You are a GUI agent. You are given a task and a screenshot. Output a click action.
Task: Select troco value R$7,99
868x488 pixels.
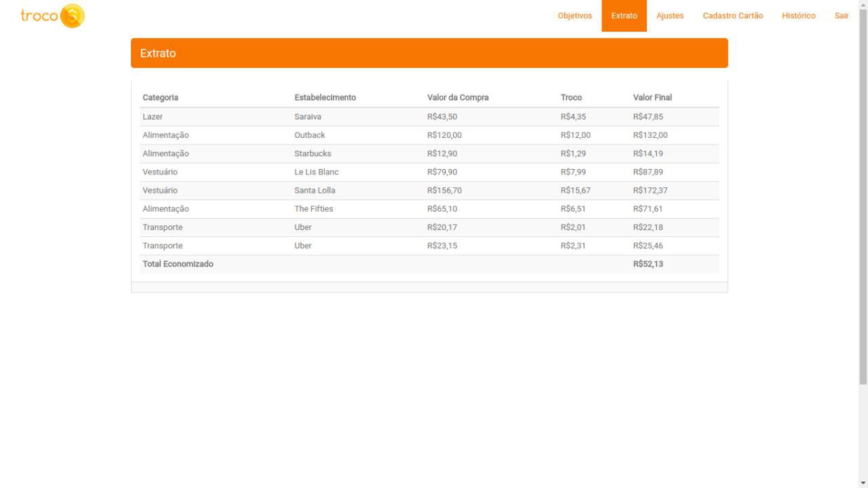coord(573,172)
